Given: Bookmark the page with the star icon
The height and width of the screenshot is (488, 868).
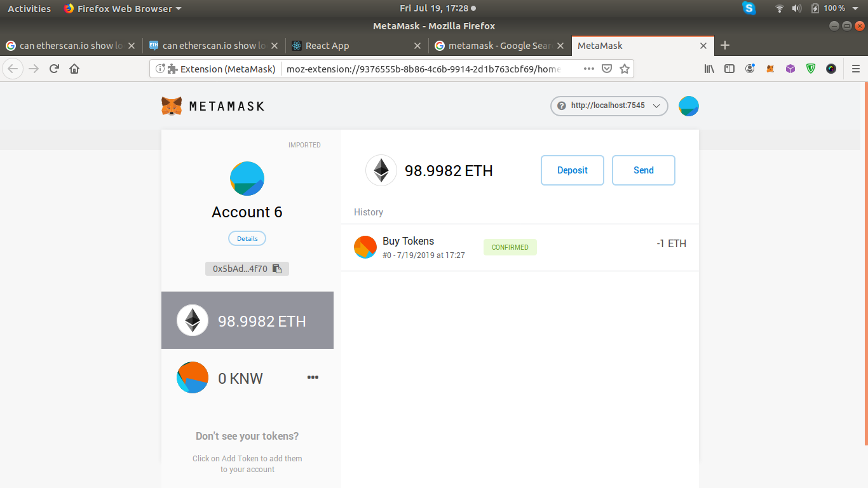Looking at the screenshot, I should click(x=624, y=68).
